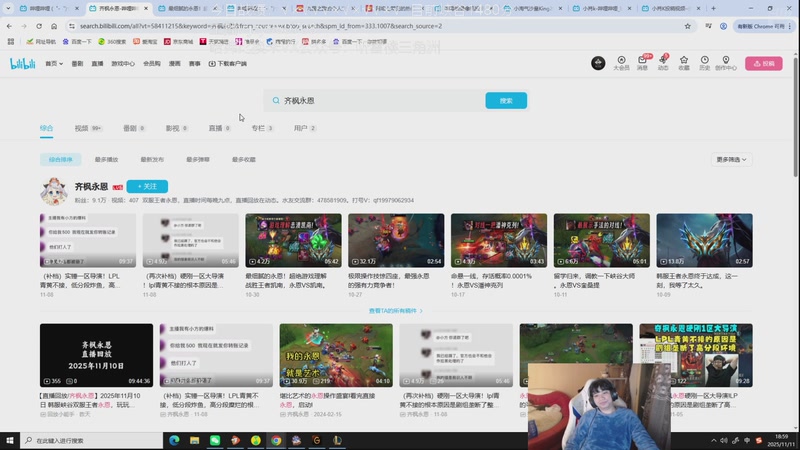Click the browser Home icon
The image size is (800, 450).
54,26
